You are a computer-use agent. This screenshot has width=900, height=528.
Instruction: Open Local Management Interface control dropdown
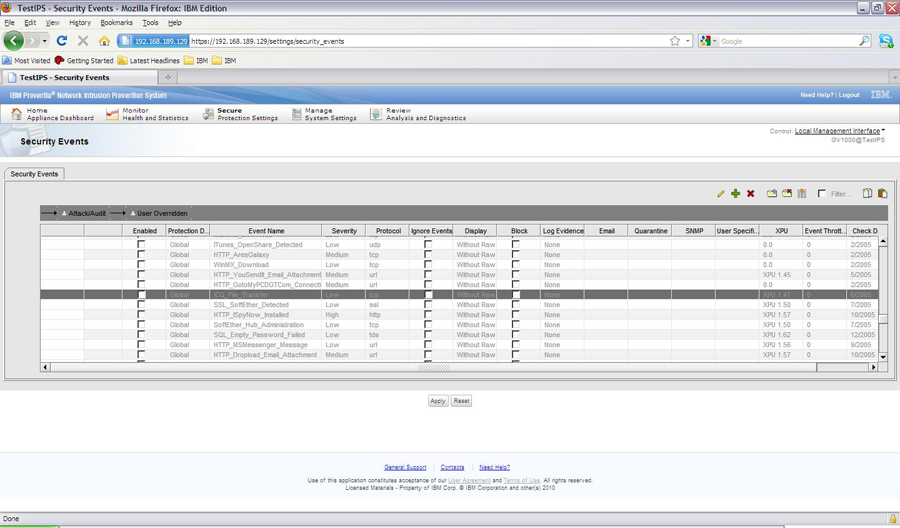(839, 131)
